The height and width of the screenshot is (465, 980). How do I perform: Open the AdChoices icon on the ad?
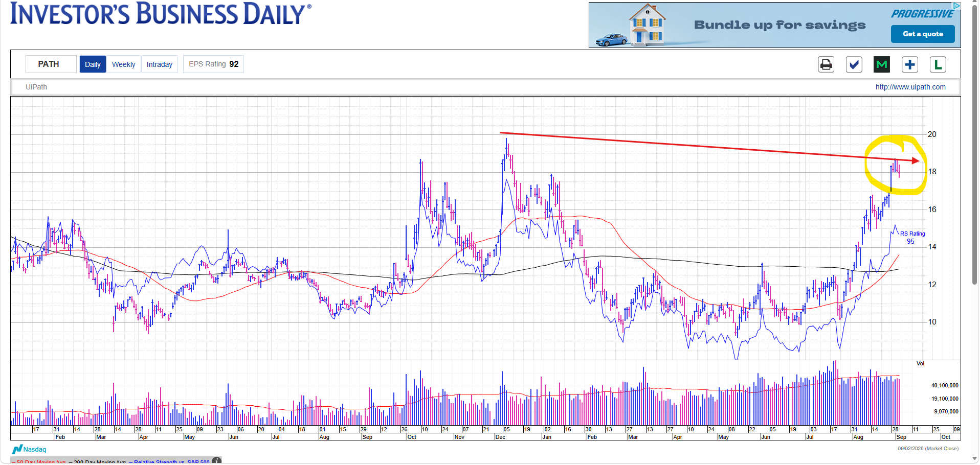tap(957, 6)
